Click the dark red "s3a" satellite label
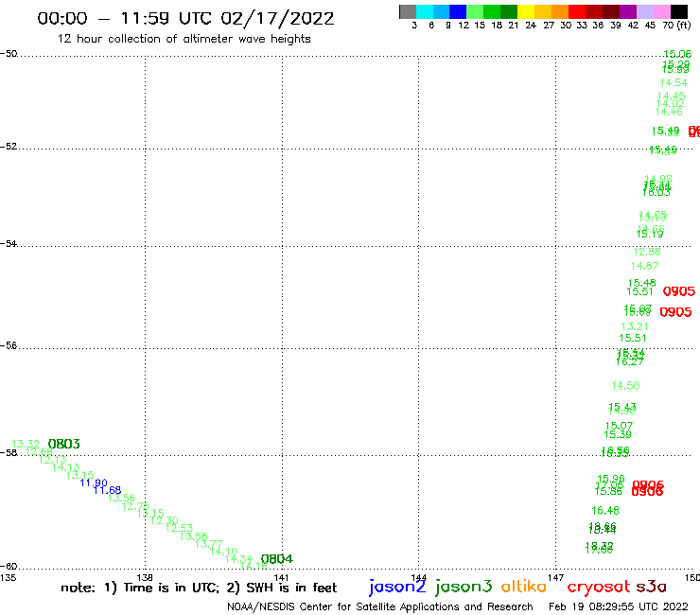 651,587
